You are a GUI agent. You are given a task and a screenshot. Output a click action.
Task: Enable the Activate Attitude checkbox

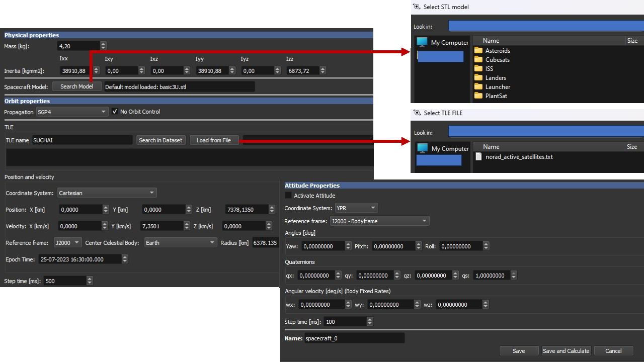(288, 196)
